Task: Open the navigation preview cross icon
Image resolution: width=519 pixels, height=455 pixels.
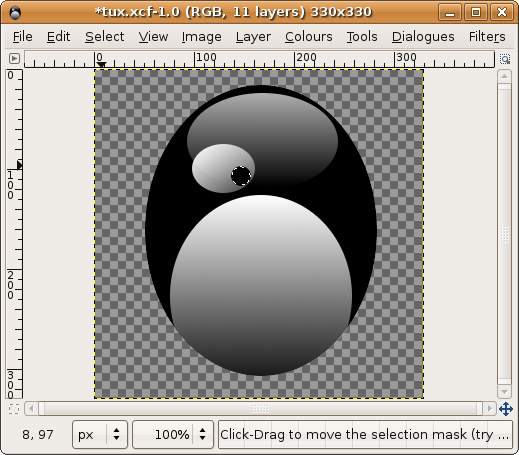Action: [x=506, y=409]
